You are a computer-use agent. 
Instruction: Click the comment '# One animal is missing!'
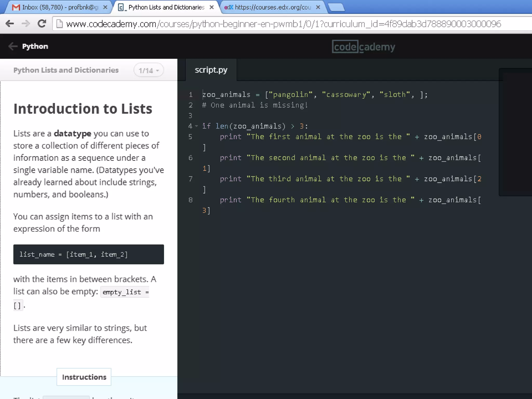255,105
